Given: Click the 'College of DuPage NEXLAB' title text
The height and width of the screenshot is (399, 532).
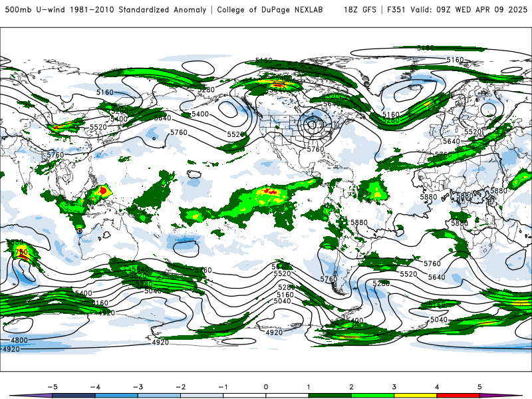Looking at the screenshot, I should (270, 10).
